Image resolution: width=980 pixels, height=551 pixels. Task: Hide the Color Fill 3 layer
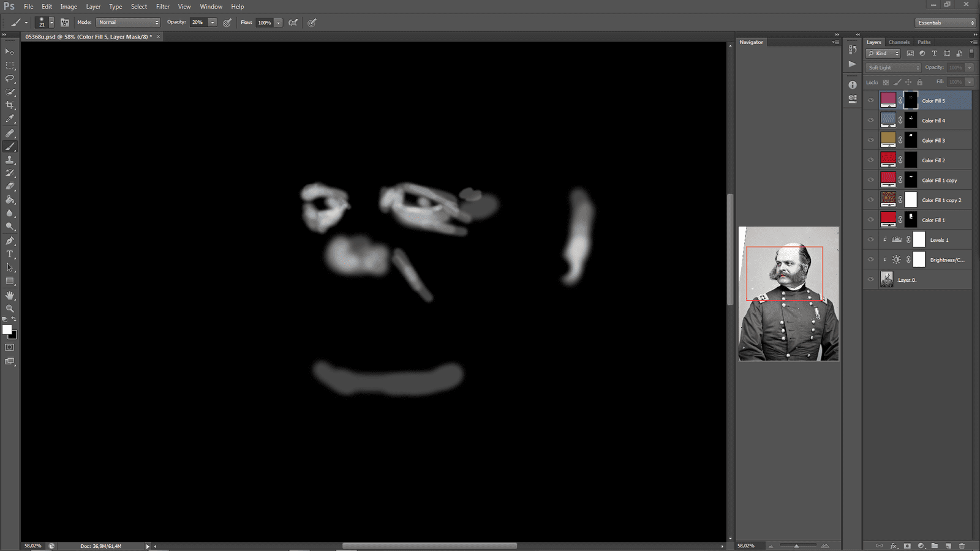pyautogui.click(x=871, y=140)
